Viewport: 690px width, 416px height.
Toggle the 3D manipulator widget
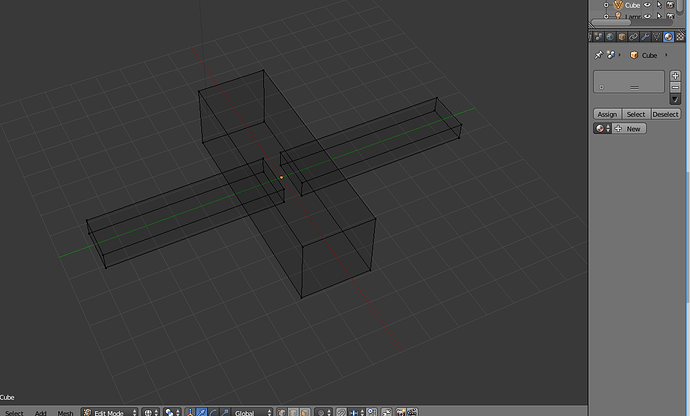pos(190,412)
